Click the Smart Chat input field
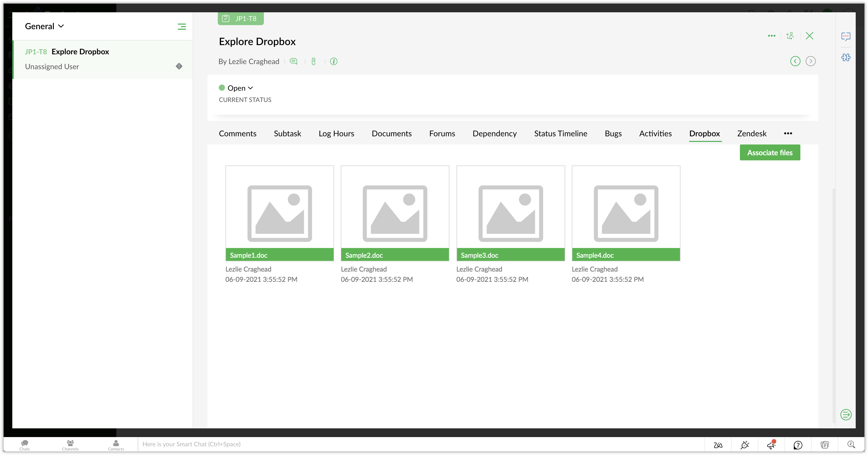Screen dimensions: 868x455 click(x=404, y=444)
